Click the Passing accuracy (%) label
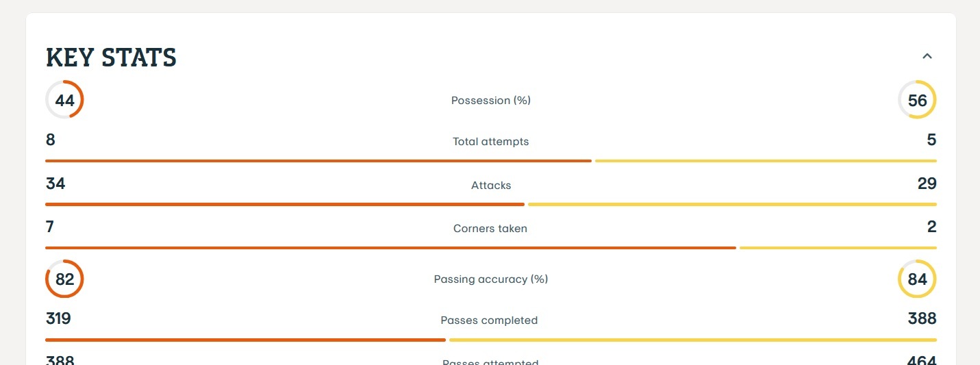The width and height of the screenshot is (980, 365). (490, 279)
